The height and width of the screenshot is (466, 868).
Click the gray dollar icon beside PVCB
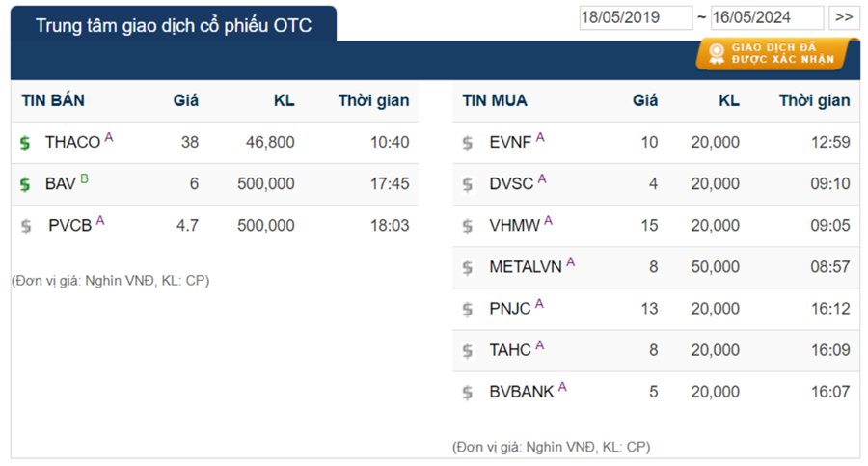click(x=26, y=226)
